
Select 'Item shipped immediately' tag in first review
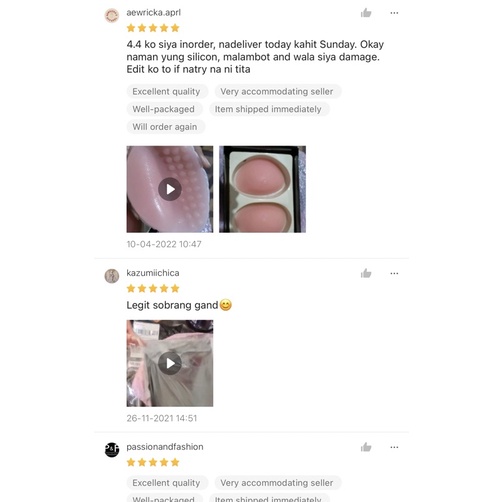click(x=269, y=109)
